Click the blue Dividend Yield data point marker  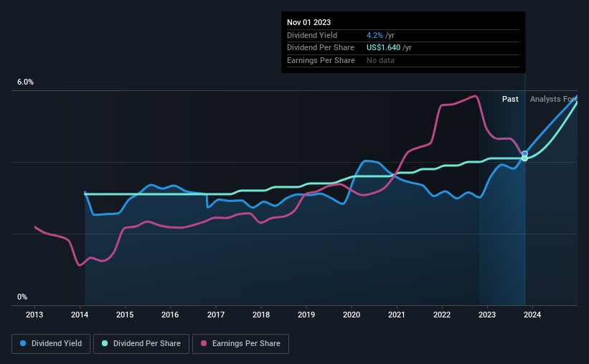tap(524, 153)
